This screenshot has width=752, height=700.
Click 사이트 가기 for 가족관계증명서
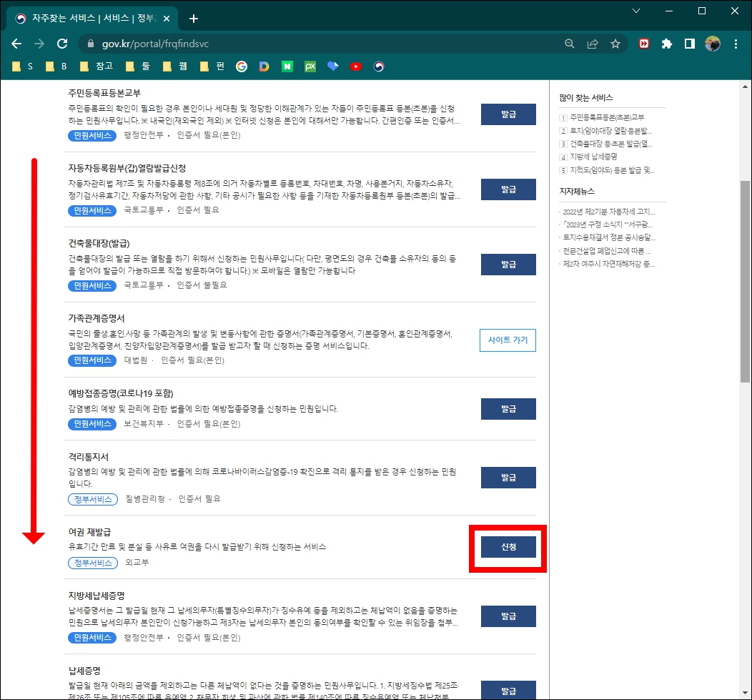(508, 340)
